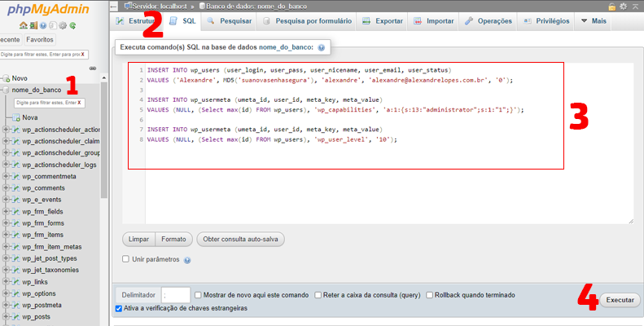The height and width of the screenshot is (326, 644).
Task: Click the Delimitador input field
Action: (176, 295)
